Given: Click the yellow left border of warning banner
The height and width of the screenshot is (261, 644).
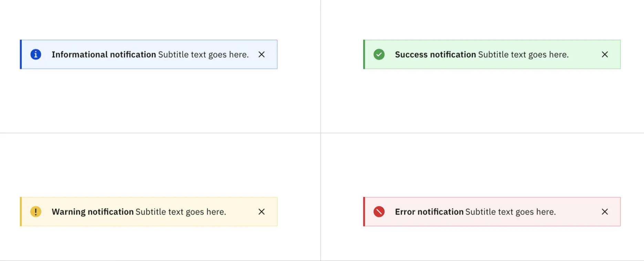Looking at the screenshot, I should pyautogui.click(x=21, y=212).
